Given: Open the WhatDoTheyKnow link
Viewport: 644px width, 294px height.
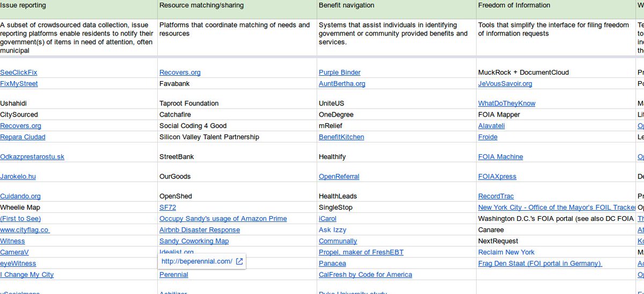Looking at the screenshot, I should [x=507, y=103].
